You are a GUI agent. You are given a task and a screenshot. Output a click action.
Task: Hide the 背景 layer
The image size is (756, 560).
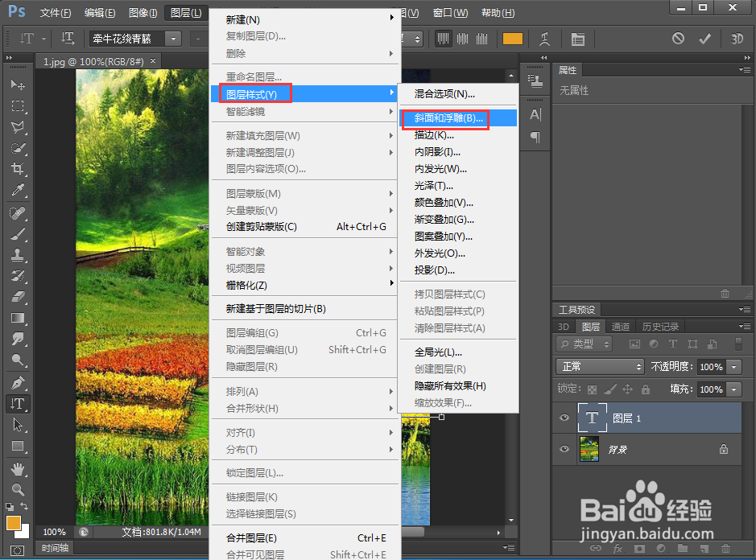click(564, 449)
